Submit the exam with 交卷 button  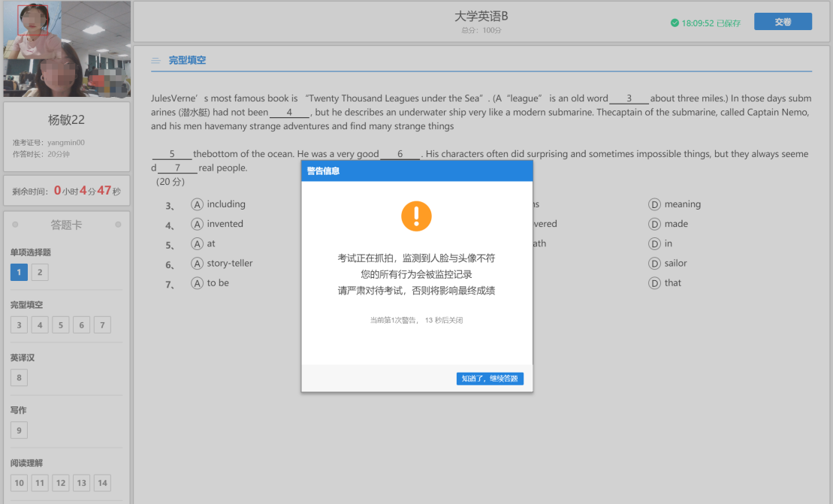[783, 22]
